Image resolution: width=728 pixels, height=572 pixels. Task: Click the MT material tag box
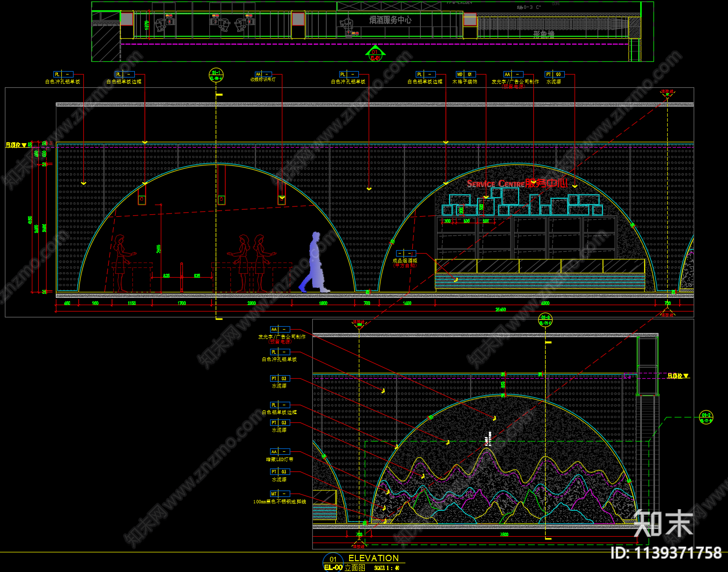[280, 494]
